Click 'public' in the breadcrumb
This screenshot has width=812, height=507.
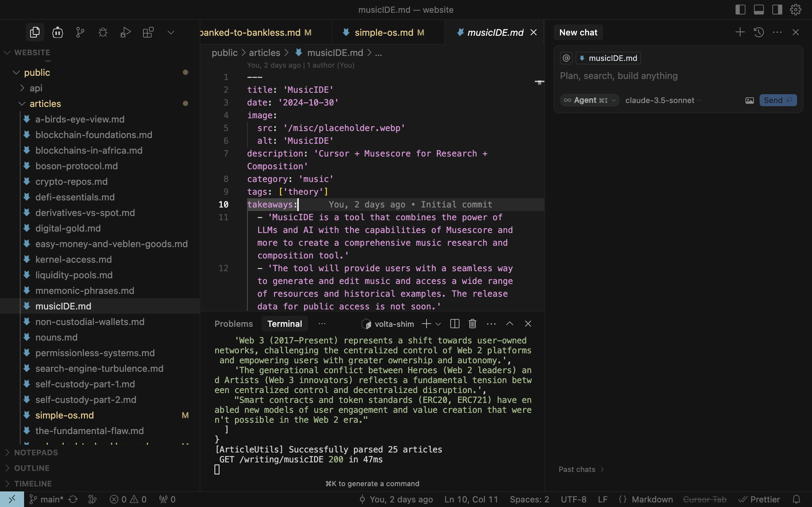tap(224, 53)
